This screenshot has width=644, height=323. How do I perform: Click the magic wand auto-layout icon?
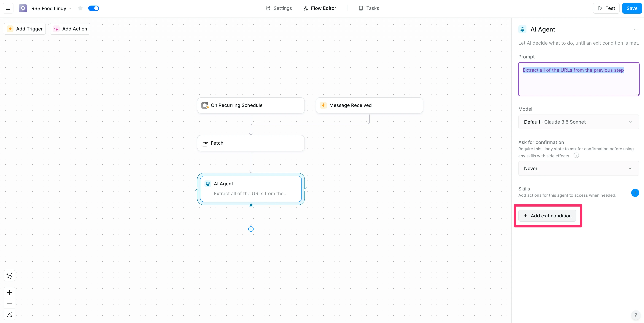(x=9, y=276)
